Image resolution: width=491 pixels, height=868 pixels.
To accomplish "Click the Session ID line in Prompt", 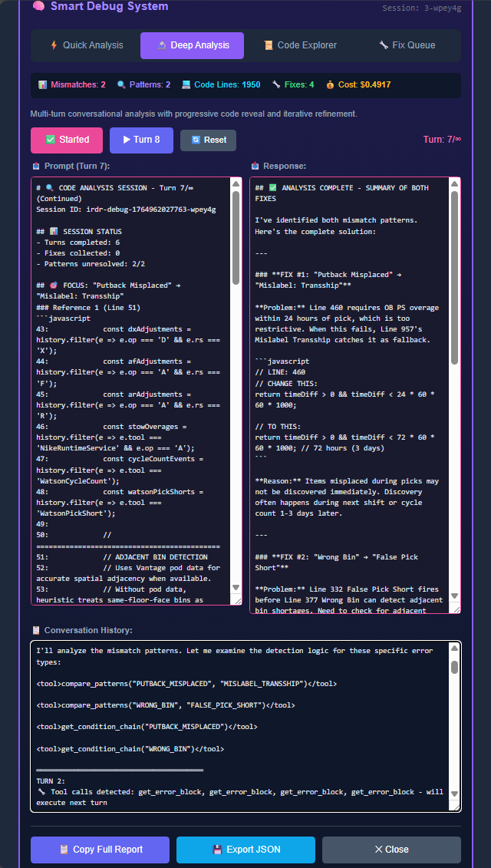I will pyautogui.click(x=126, y=210).
